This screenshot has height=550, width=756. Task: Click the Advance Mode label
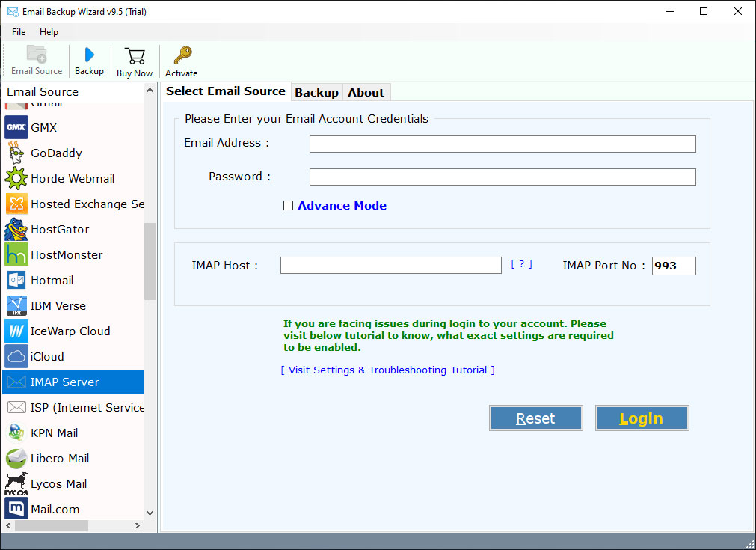tap(342, 206)
